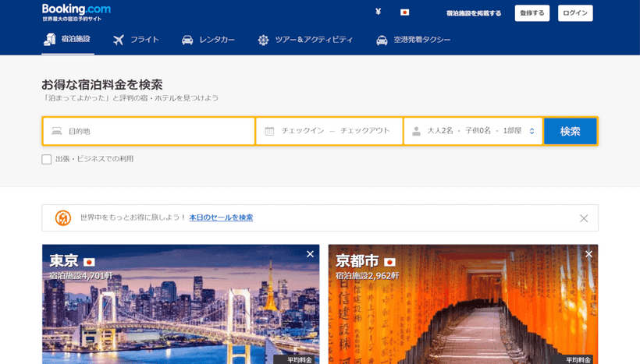The image size is (640, 364).
Task: Click the calendar icon for check-in dates
Action: (269, 131)
